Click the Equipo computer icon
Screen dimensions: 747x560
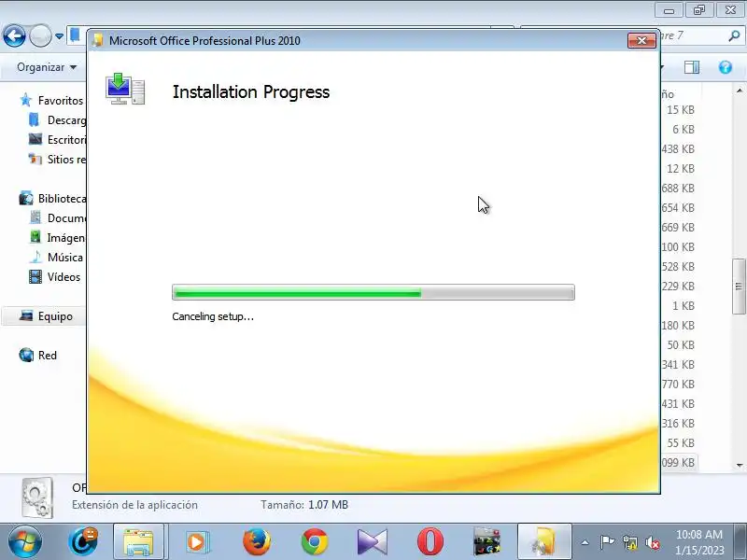[x=26, y=315]
